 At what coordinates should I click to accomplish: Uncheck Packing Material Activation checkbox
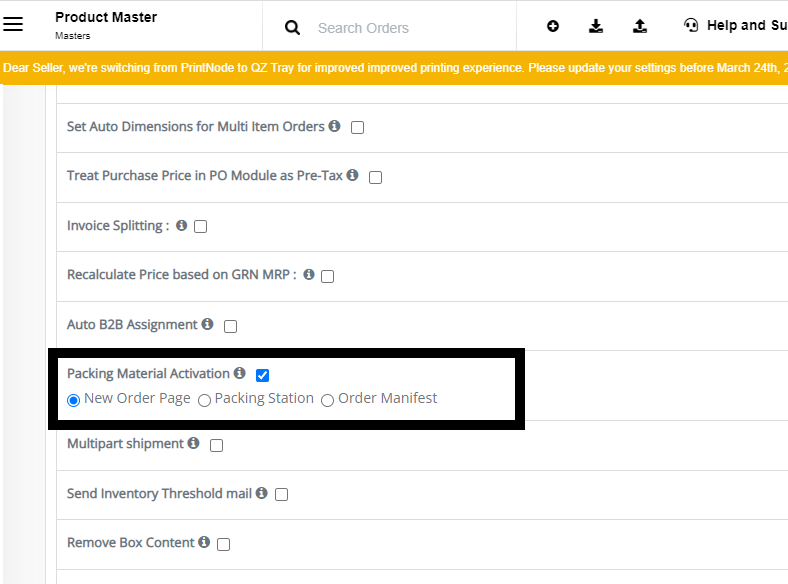coord(262,375)
